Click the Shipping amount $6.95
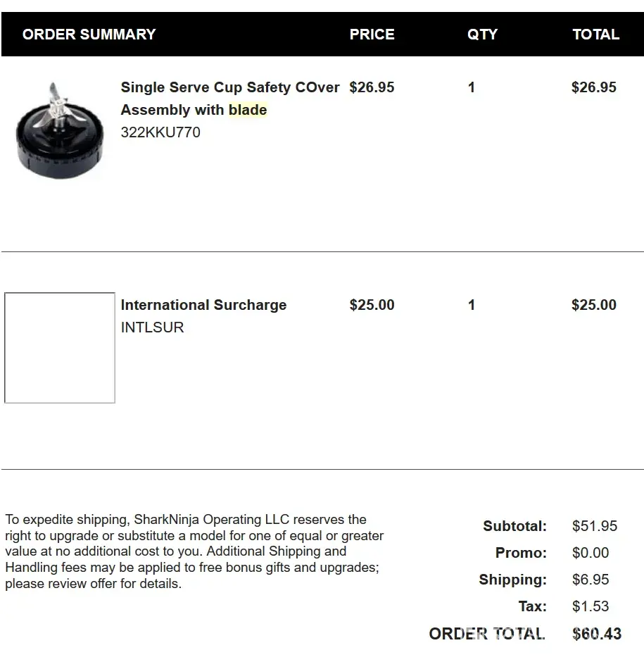 [x=591, y=580]
